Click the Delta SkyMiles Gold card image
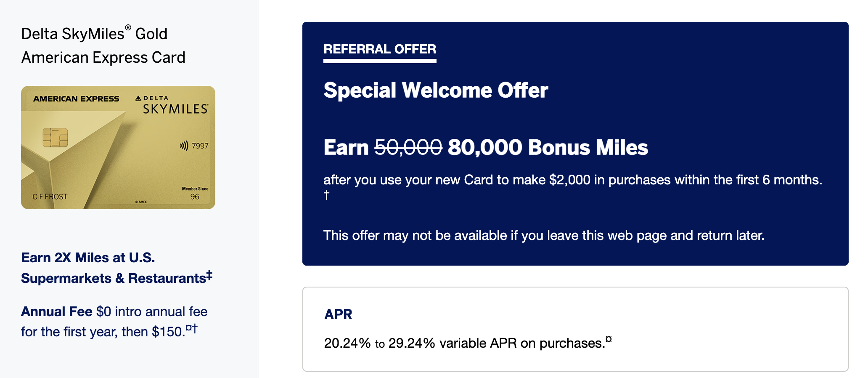The image size is (868, 378). point(118,147)
